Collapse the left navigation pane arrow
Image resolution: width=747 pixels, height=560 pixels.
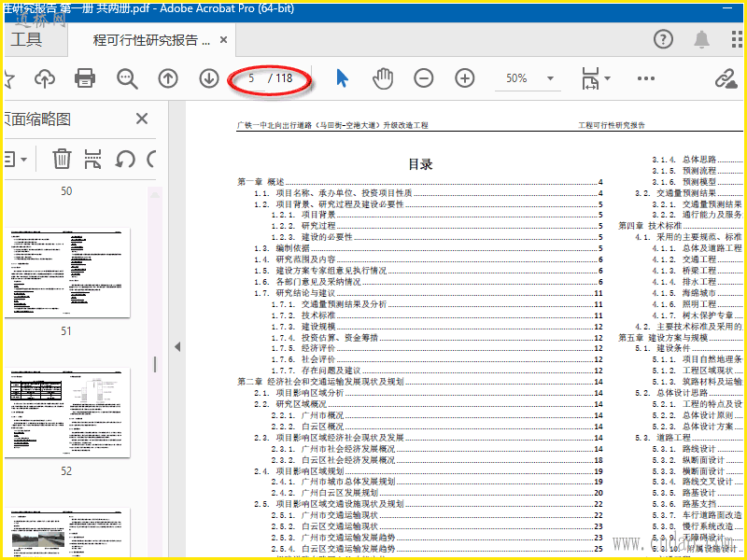tap(177, 346)
